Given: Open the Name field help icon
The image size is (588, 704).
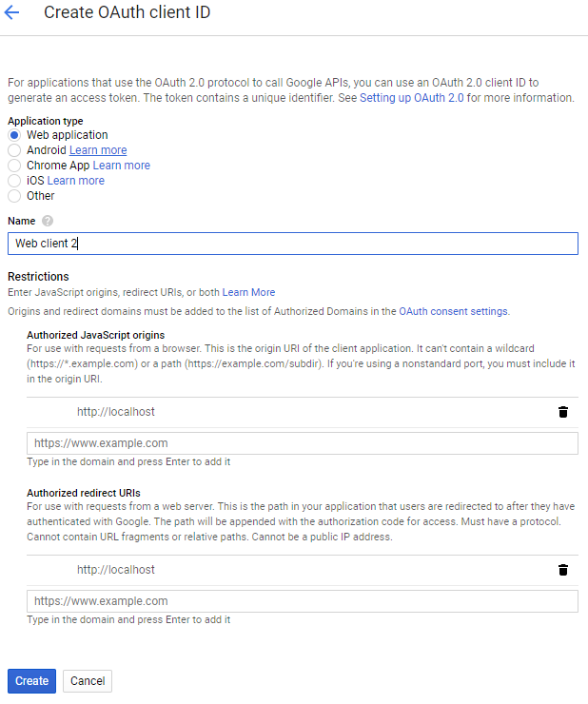Looking at the screenshot, I should (48, 221).
